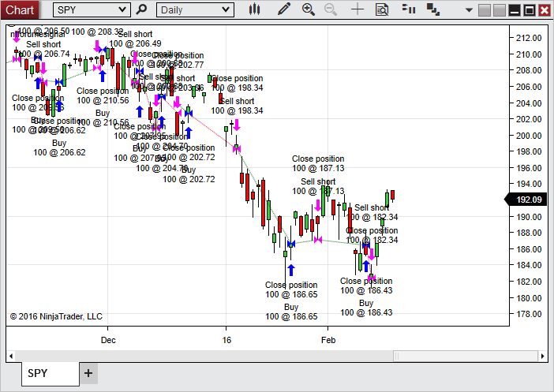Click 'Close position' label above 100 @ 198.34
This screenshot has height=392, width=554.
[237, 78]
